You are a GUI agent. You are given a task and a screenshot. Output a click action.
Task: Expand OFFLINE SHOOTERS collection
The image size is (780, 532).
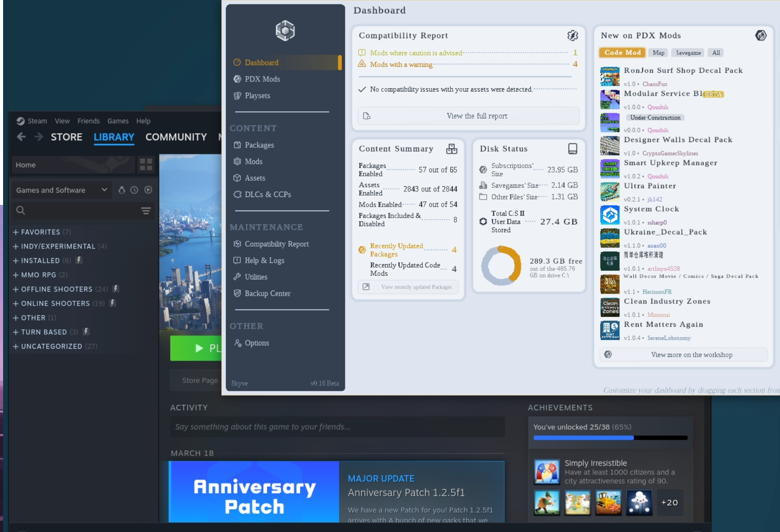66,289
